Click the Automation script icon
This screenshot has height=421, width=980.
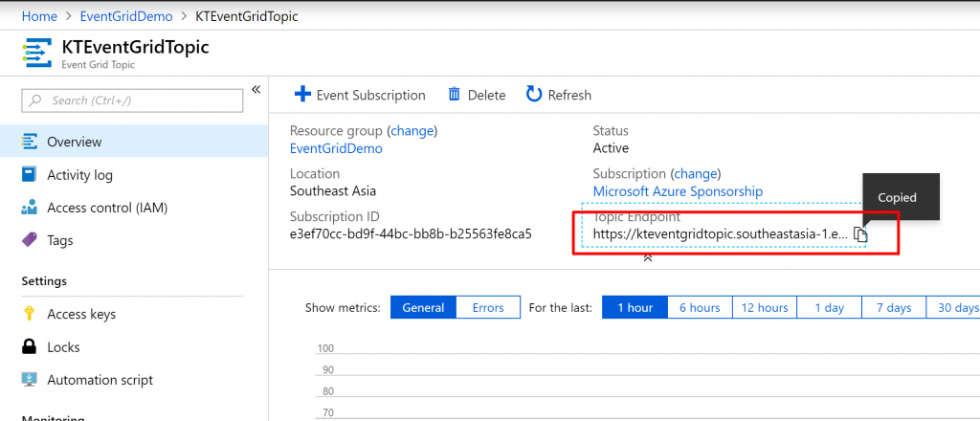click(29, 380)
